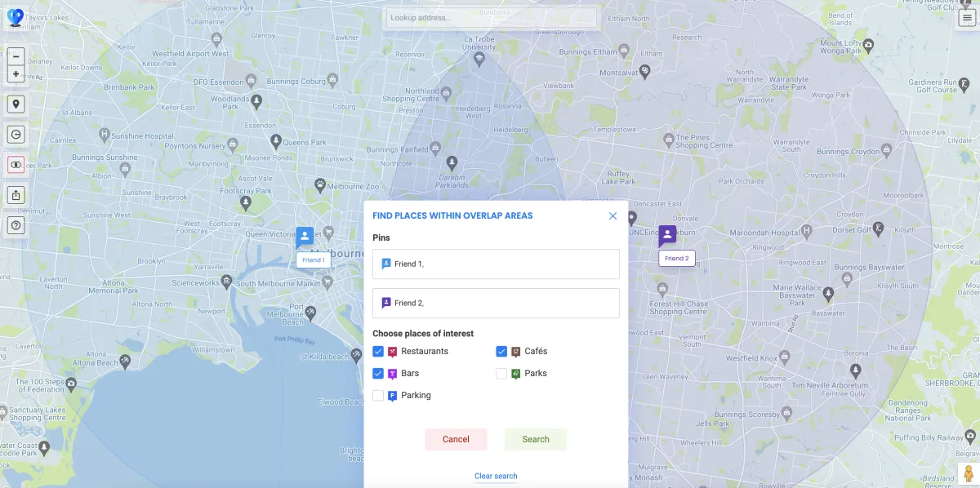Open the hamburger menu at top right
Screen dimensions: 980x488
coord(966,20)
